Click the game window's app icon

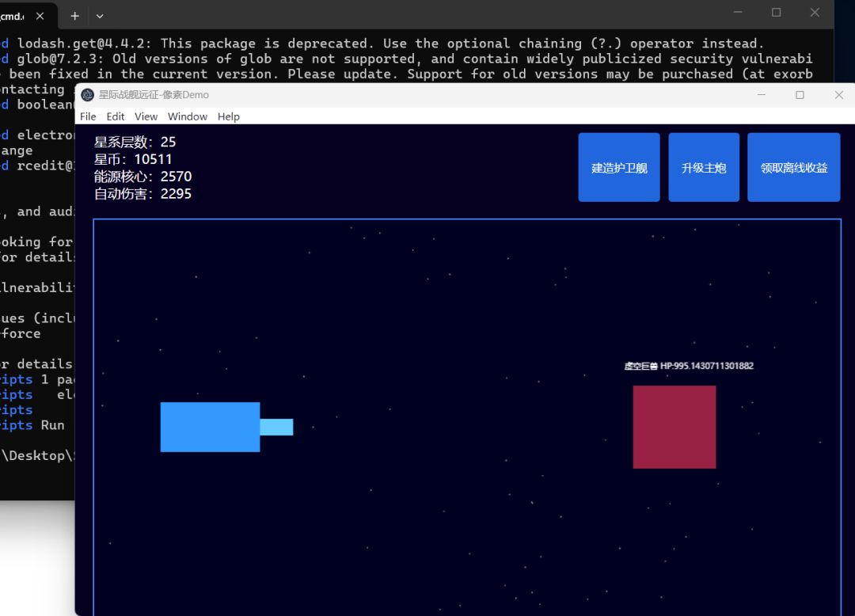click(87, 95)
